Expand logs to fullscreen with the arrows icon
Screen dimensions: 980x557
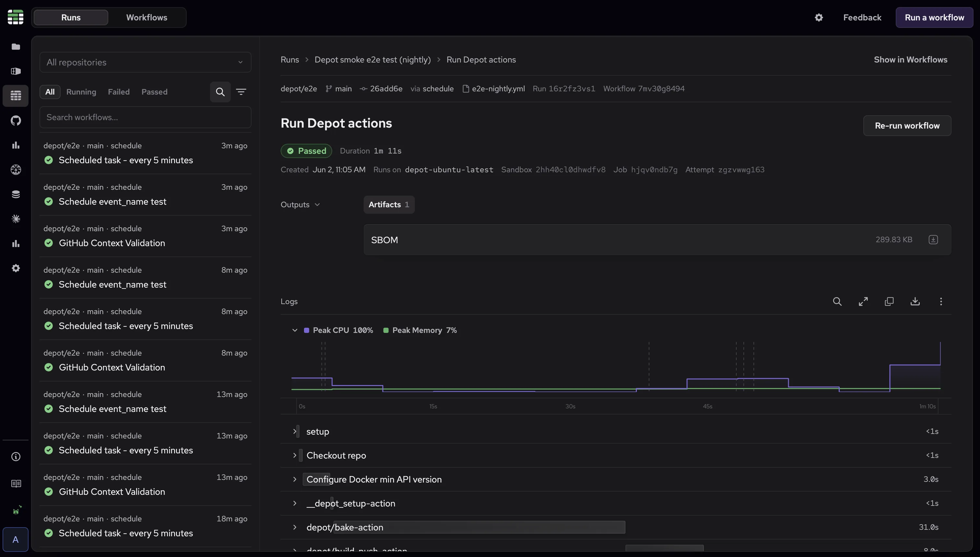pos(863,301)
